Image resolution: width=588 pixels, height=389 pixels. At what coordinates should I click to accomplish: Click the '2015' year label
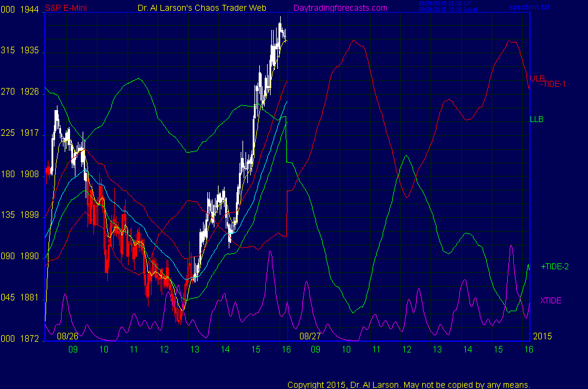coord(542,336)
